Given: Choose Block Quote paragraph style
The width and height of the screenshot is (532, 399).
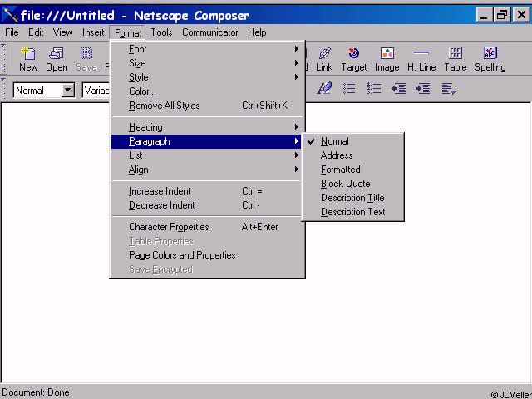Looking at the screenshot, I should [352, 184].
